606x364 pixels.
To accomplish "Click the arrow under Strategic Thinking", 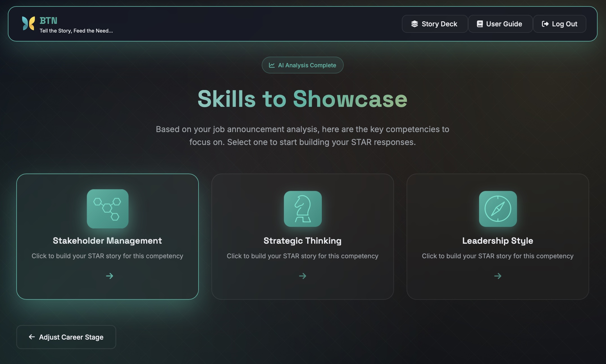I will click(x=302, y=276).
